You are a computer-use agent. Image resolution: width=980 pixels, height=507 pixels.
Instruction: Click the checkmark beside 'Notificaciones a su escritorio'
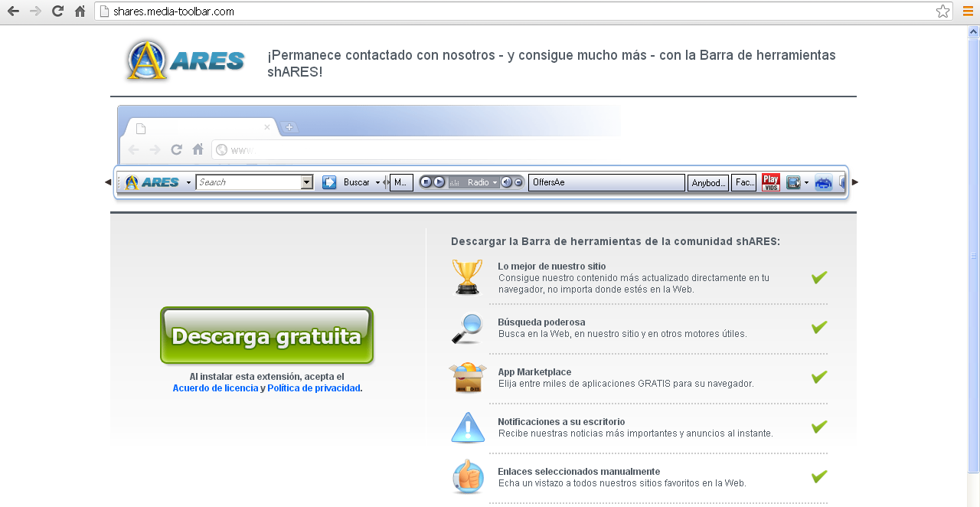click(819, 427)
